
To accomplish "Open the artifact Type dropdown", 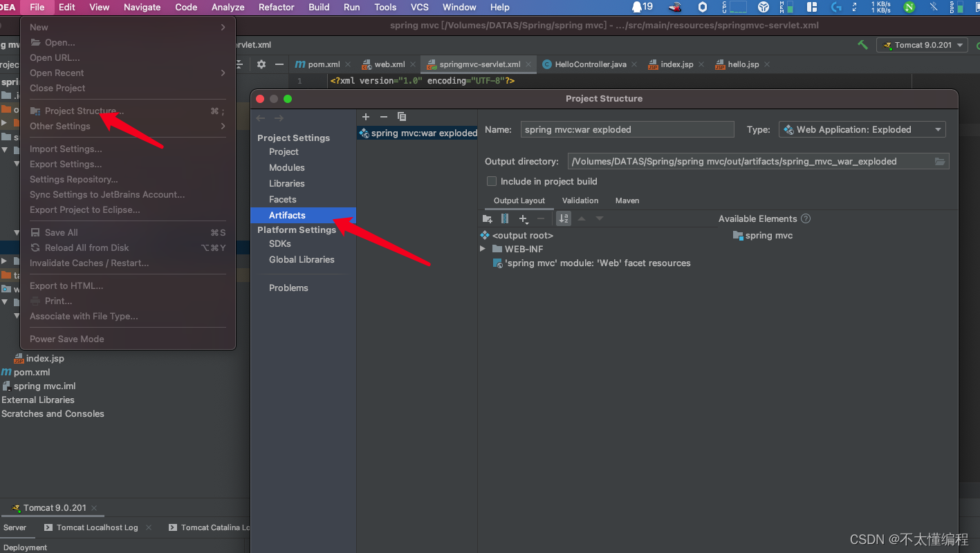I will (x=862, y=129).
